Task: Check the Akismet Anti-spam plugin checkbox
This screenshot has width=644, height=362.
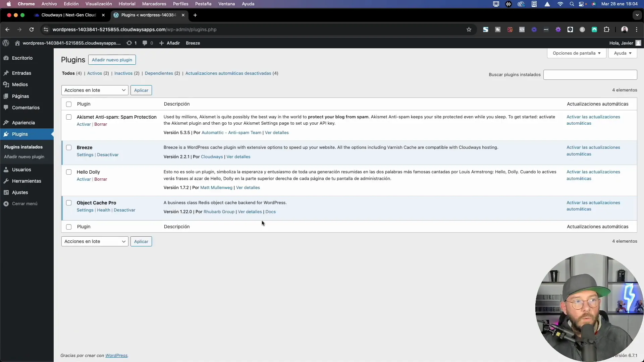Action: click(69, 117)
